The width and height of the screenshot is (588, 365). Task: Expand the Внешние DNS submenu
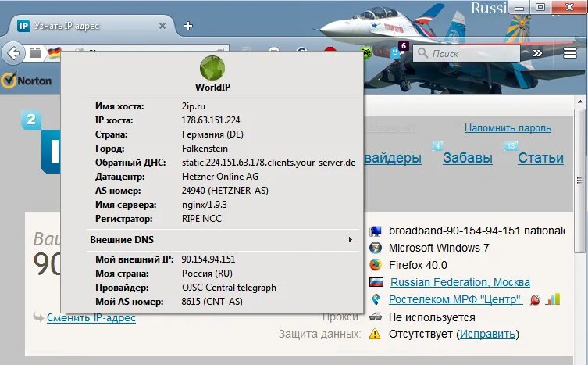tap(223, 240)
